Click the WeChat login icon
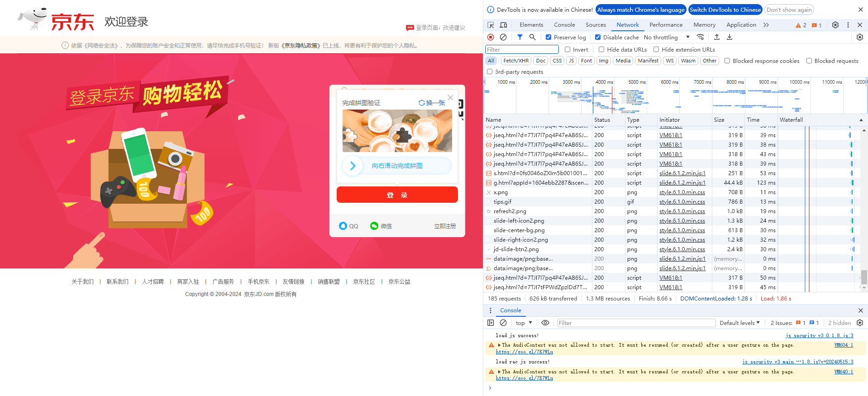 click(374, 226)
